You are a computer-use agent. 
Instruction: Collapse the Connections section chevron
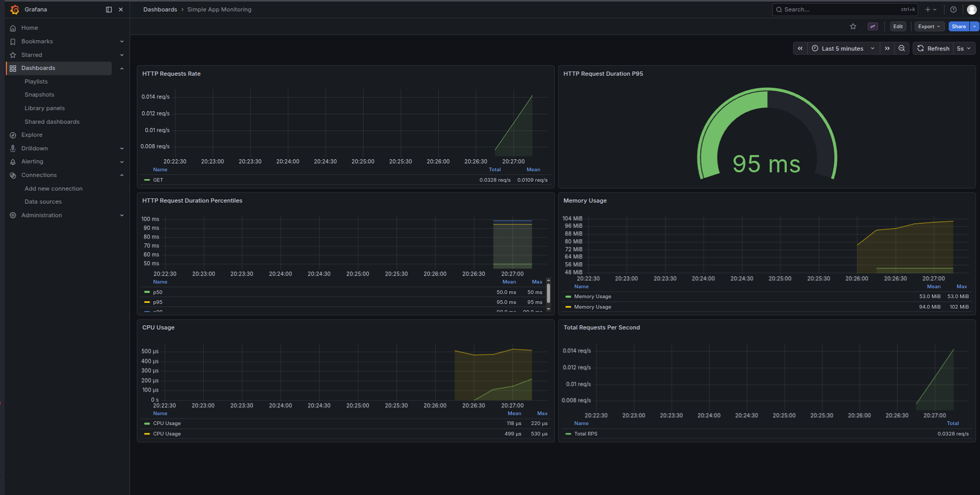[122, 175]
